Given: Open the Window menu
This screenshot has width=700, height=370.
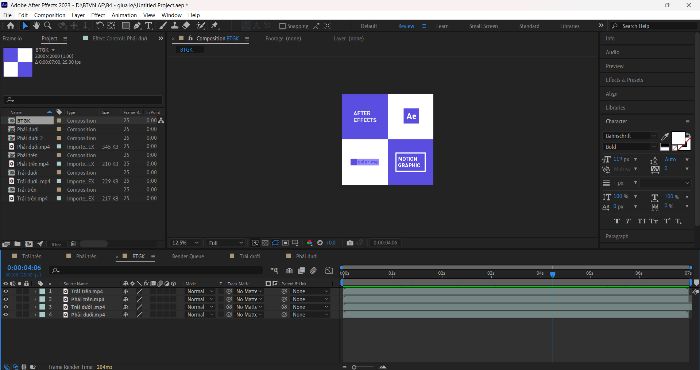Looking at the screenshot, I should 171,15.
